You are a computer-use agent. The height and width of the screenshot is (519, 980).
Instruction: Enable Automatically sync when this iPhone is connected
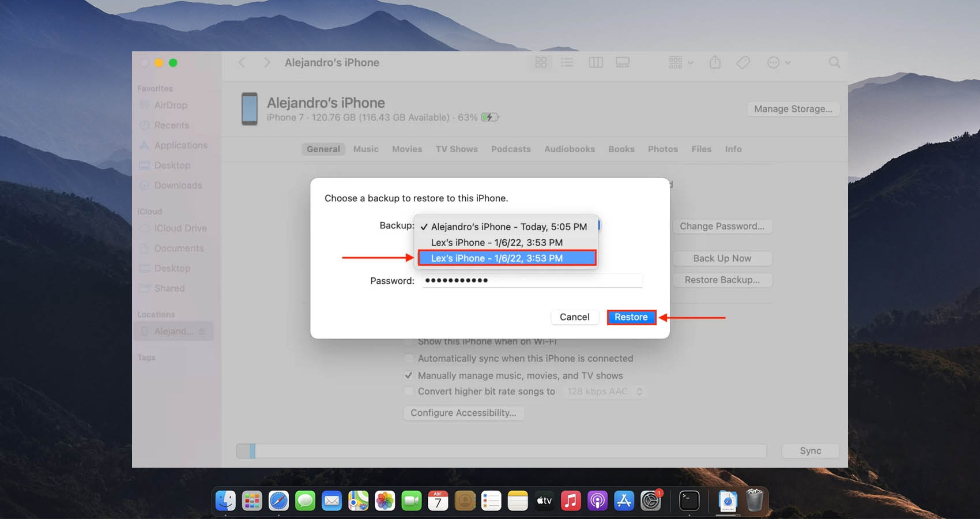click(x=409, y=358)
